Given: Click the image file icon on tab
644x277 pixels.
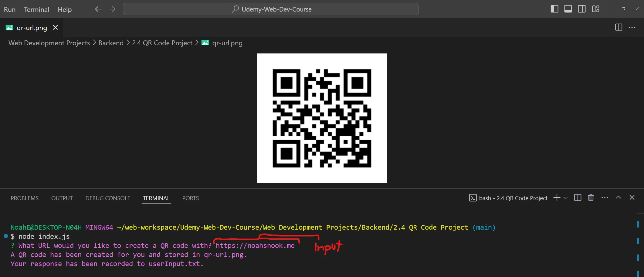Looking at the screenshot, I should pos(9,28).
